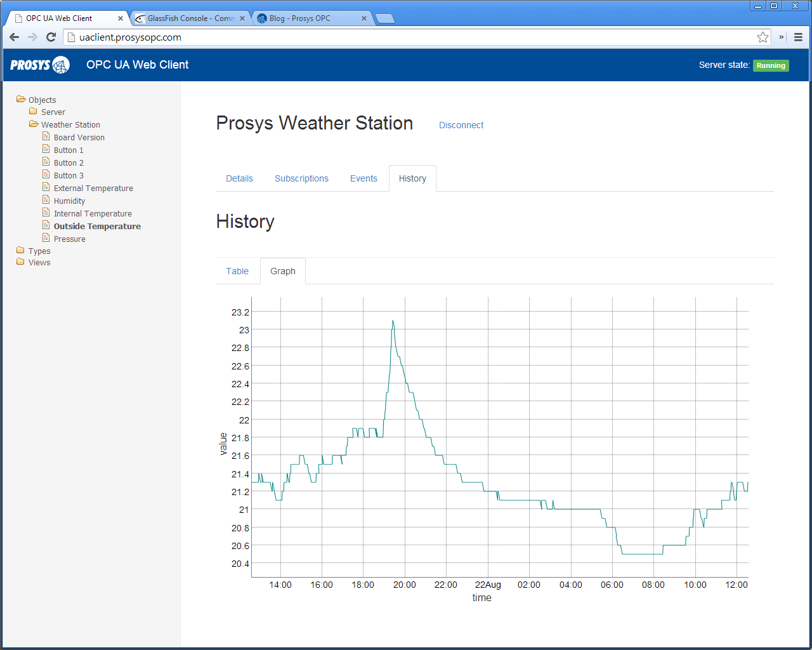Image resolution: width=812 pixels, height=650 pixels.
Task: Click the Outside Temperature document icon
Action: [x=46, y=225]
